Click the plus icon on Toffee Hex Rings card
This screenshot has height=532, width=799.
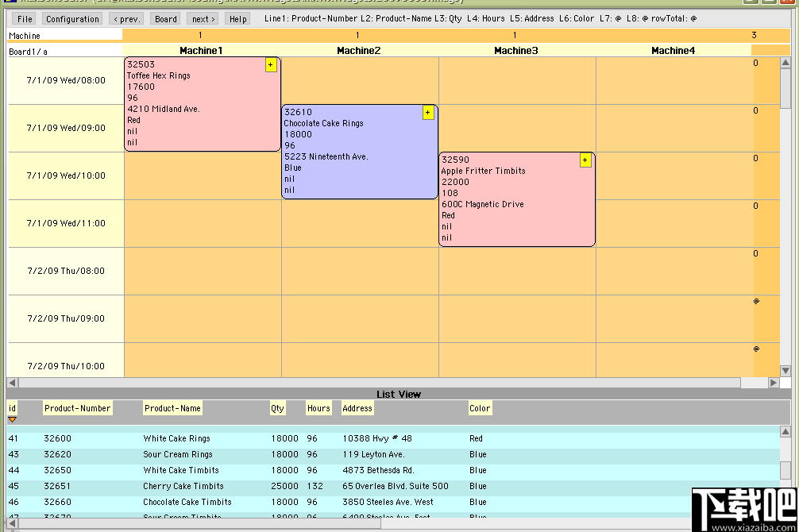click(271, 65)
